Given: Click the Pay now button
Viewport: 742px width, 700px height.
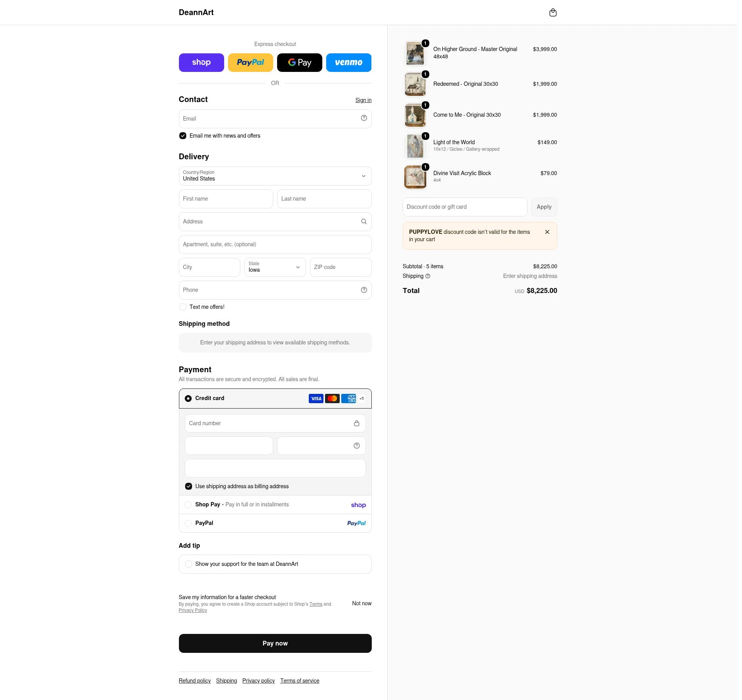Looking at the screenshot, I should (x=275, y=643).
